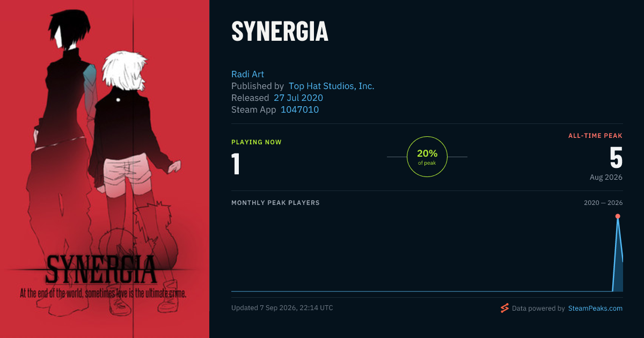The height and width of the screenshot is (338, 644).
Task: Click the blue filled chart spike area
Action: pos(618,263)
